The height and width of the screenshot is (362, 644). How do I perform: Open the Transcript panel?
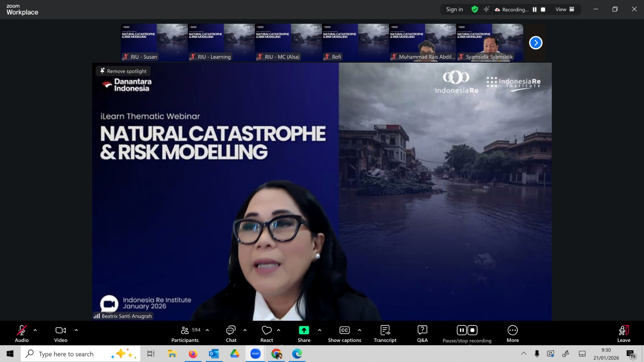[385, 333]
